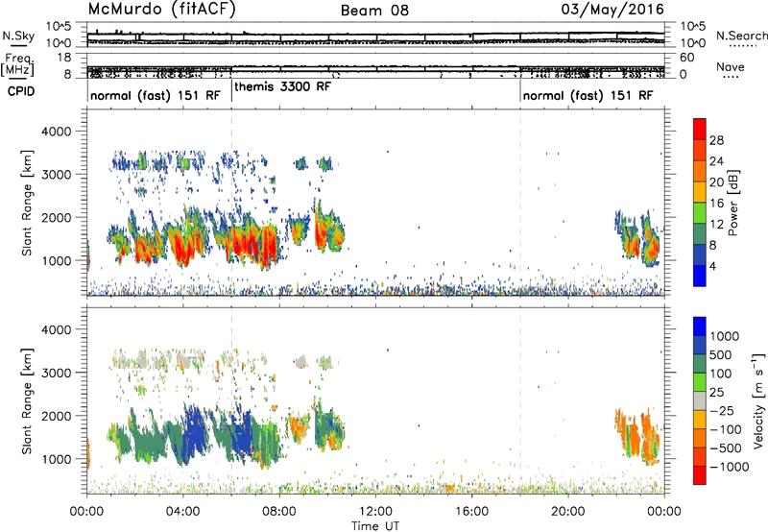Image resolution: width=768 pixels, height=532 pixels.
Task: Click the CPID row label
Action: [21, 91]
